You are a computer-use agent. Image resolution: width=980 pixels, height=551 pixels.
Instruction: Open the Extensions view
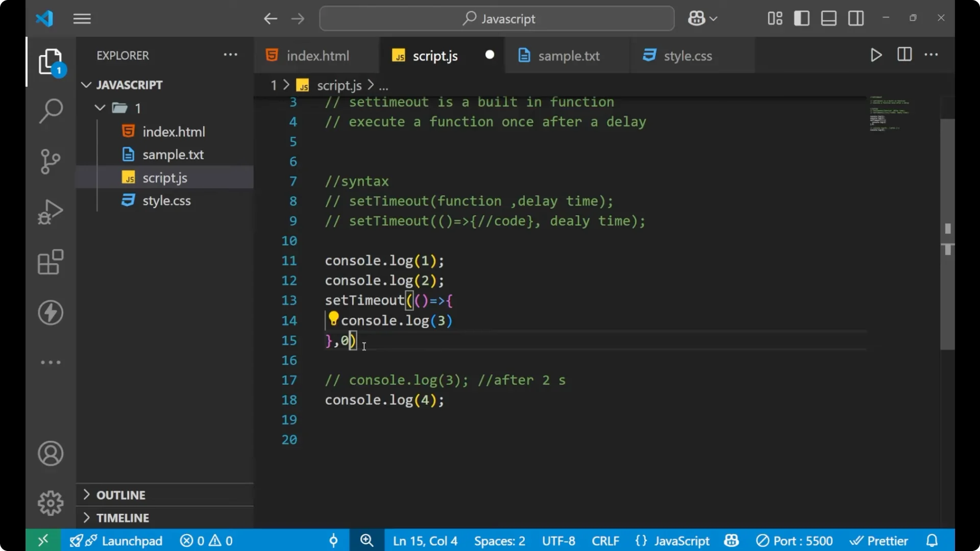[x=51, y=262]
